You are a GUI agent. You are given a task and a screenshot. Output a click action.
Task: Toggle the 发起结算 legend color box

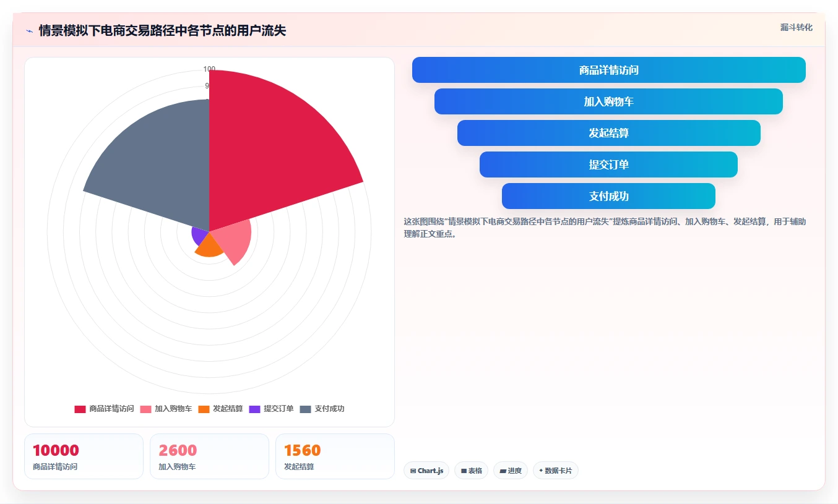pos(204,409)
